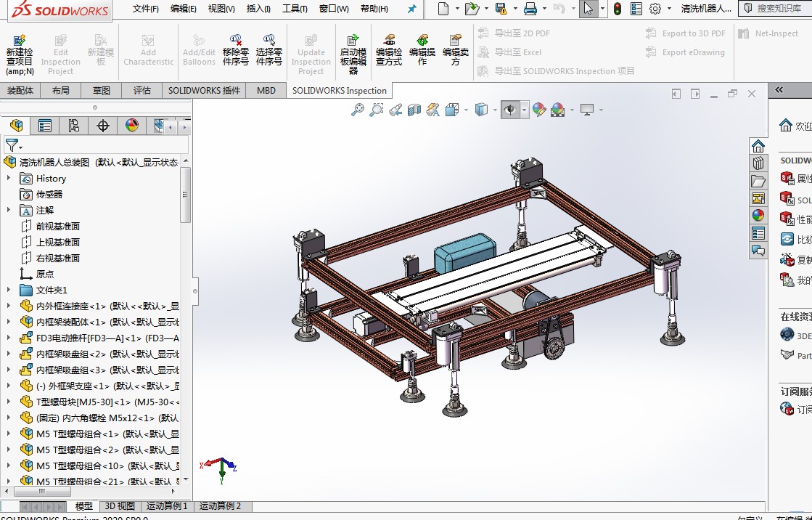Open the 插入(I) menu
This screenshot has height=520, width=812.
[258, 9]
